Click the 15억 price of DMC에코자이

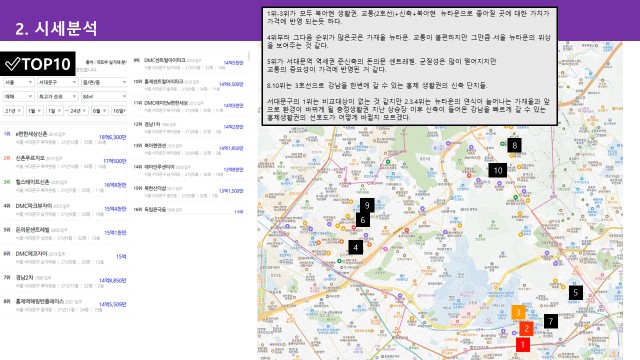(121, 257)
